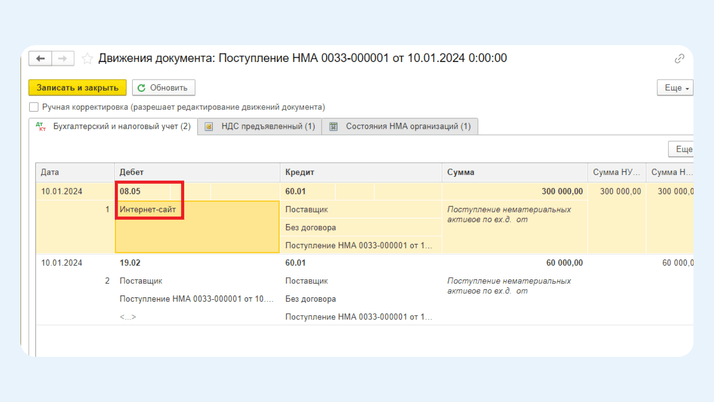Click date 10.01.2024 in first row
The height and width of the screenshot is (402, 714).
[x=61, y=191]
